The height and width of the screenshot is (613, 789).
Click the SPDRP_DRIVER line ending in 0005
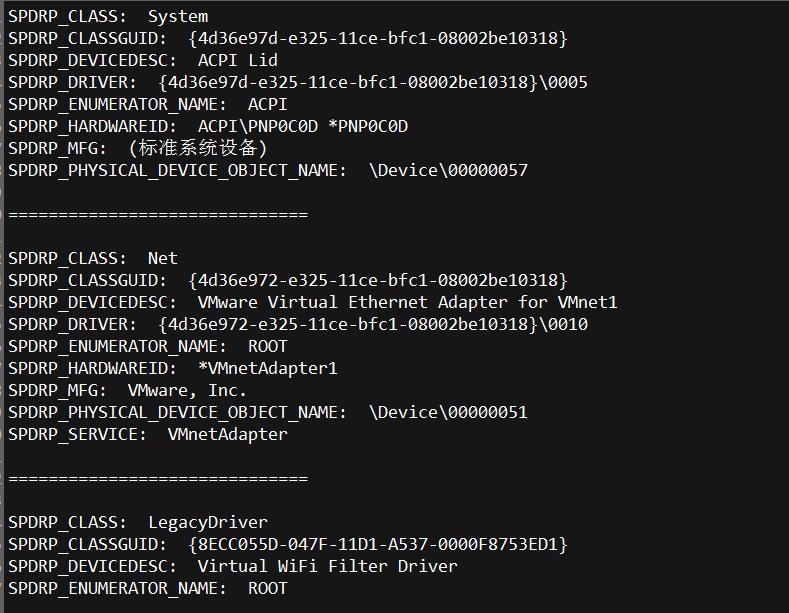click(x=298, y=83)
